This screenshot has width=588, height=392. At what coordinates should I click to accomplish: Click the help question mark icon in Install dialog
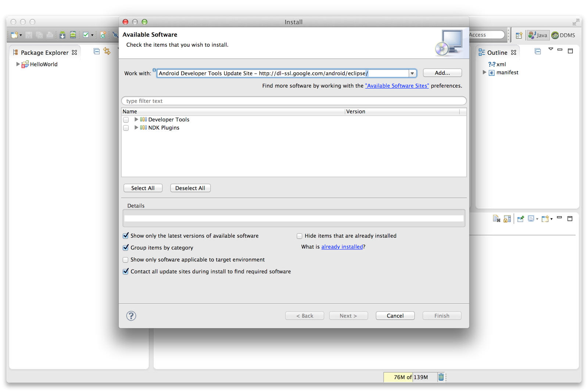tap(131, 316)
